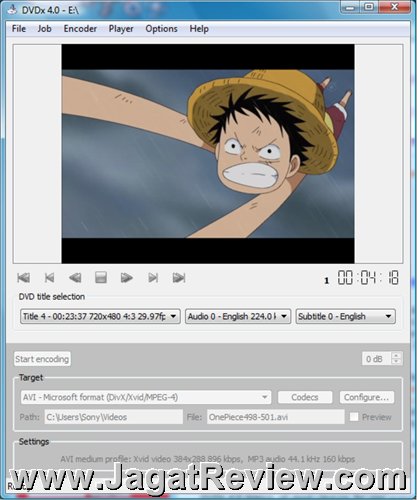
Task: Click the Start encoding button
Action: tap(42, 359)
